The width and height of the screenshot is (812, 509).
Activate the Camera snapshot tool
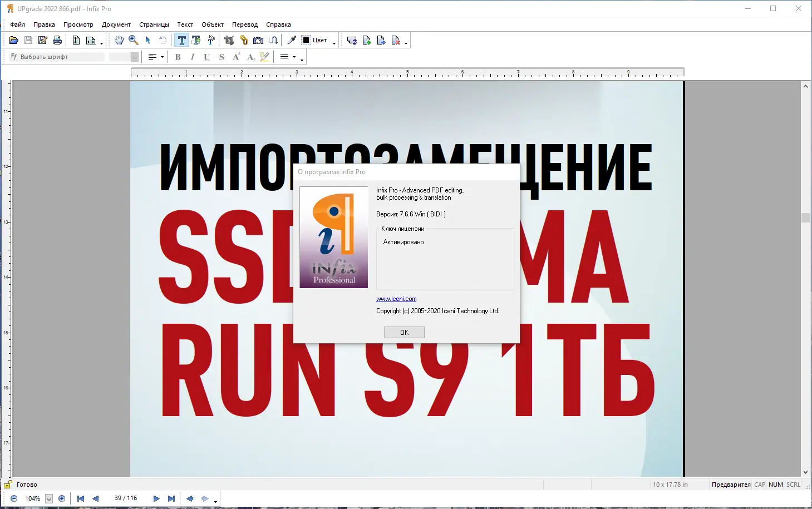point(258,39)
